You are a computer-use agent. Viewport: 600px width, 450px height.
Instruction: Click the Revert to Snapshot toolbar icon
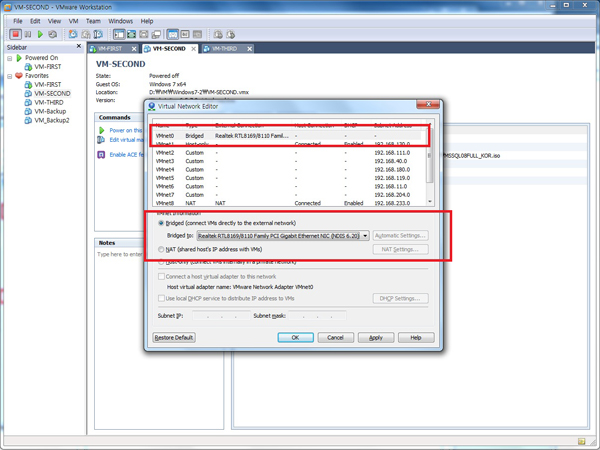tap(85, 34)
